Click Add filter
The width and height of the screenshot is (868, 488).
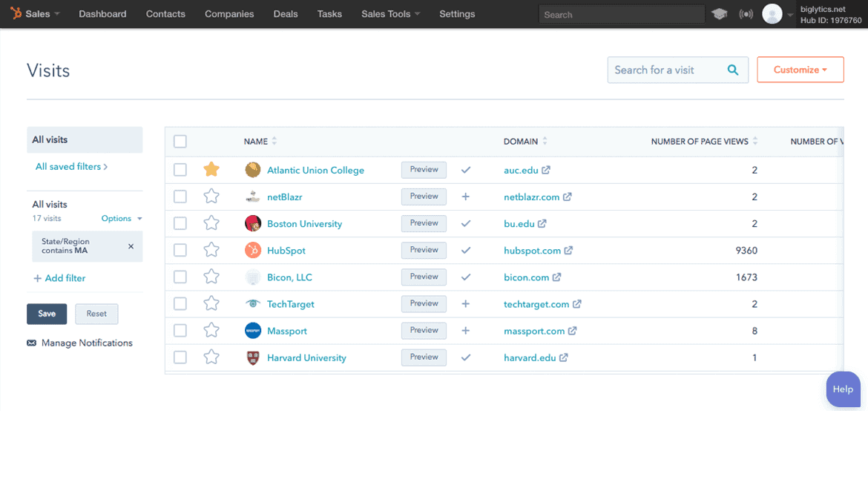[60, 278]
